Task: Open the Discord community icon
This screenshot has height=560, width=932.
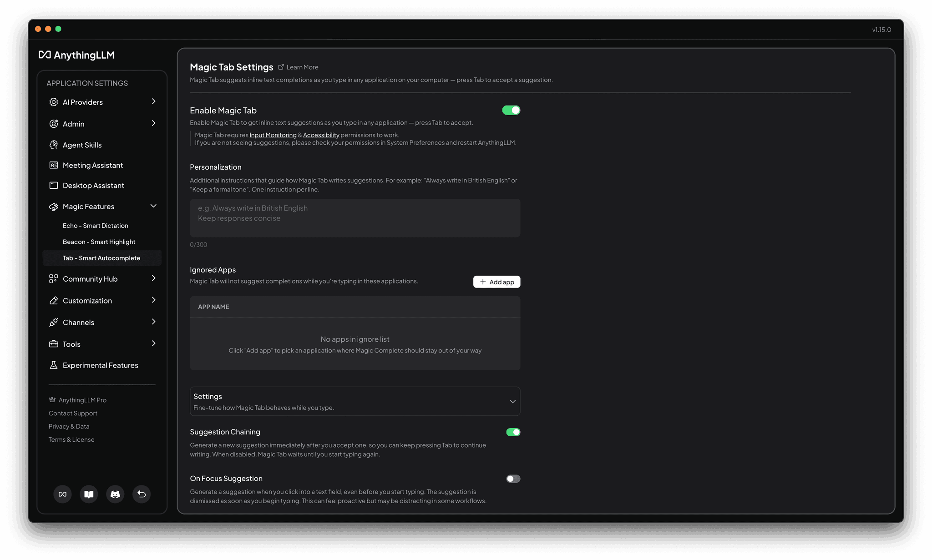Action: coord(115,494)
